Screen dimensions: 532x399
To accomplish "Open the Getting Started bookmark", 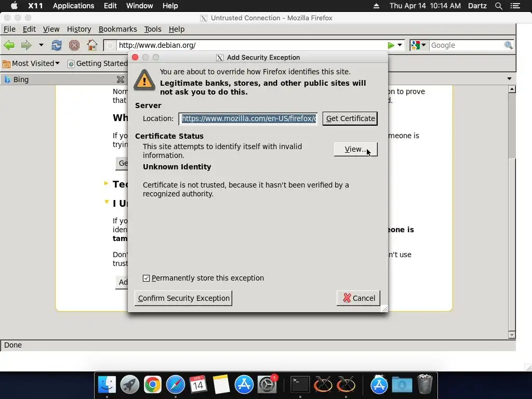I will pyautogui.click(x=98, y=63).
